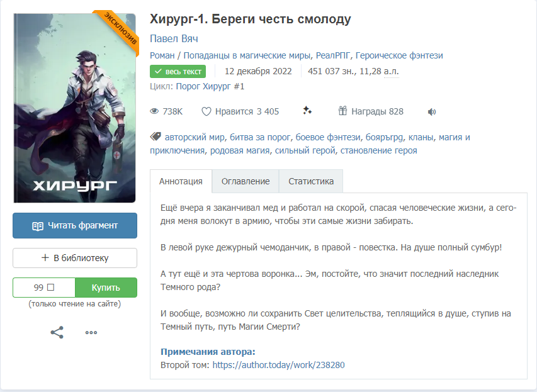This screenshot has height=392, width=537.
Task: Click the eye views counter 738K
Action: [x=166, y=111]
